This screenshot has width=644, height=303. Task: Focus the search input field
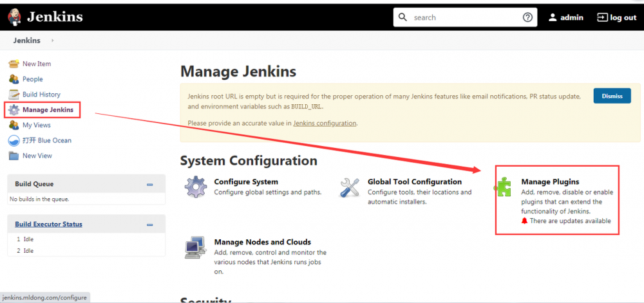tap(466, 17)
